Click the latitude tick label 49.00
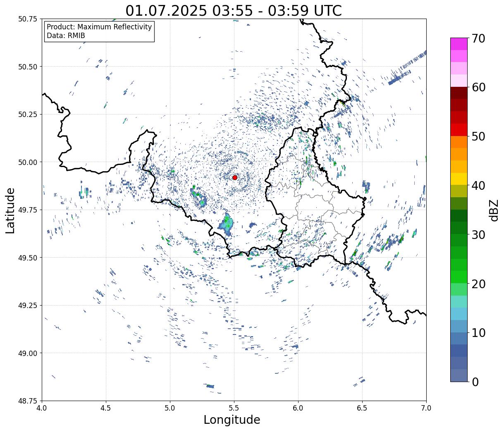504x430 pixels. (28, 353)
